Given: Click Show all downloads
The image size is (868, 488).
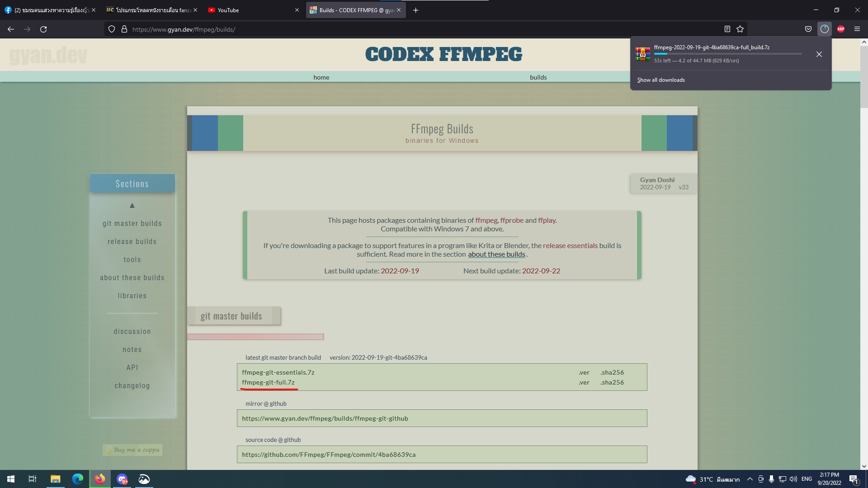Looking at the screenshot, I should click(661, 80).
